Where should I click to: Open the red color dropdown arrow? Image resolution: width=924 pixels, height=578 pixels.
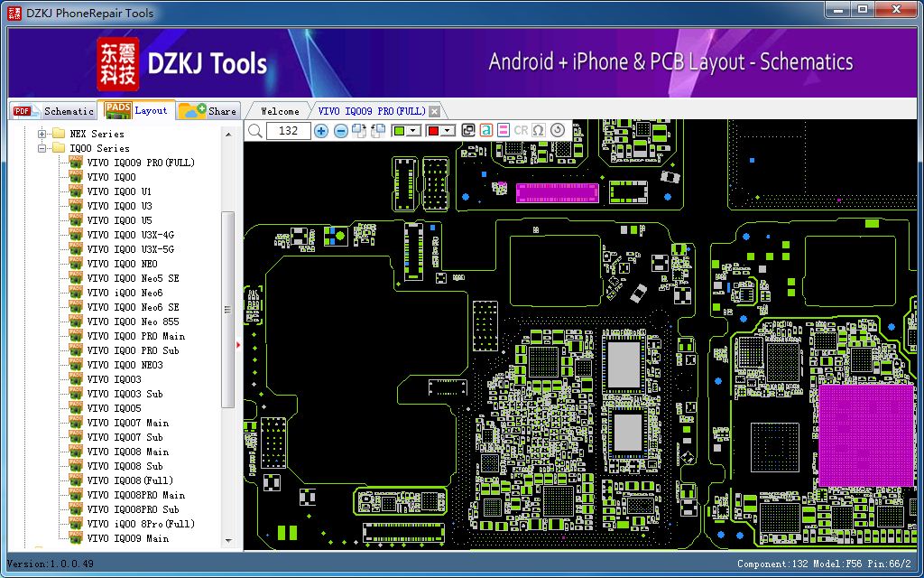click(448, 131)
